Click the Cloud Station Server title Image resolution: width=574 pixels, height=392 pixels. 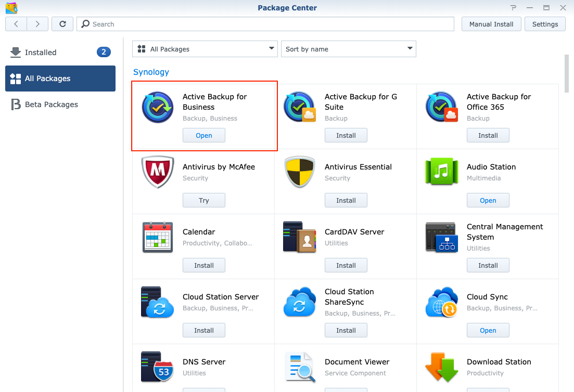tap(221, 297)
